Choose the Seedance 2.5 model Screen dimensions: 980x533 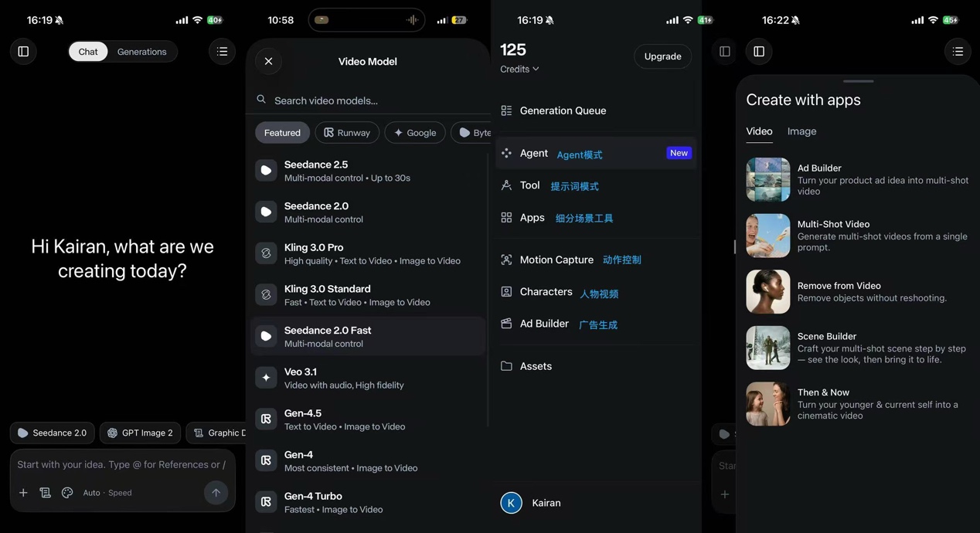coord(368,171)
